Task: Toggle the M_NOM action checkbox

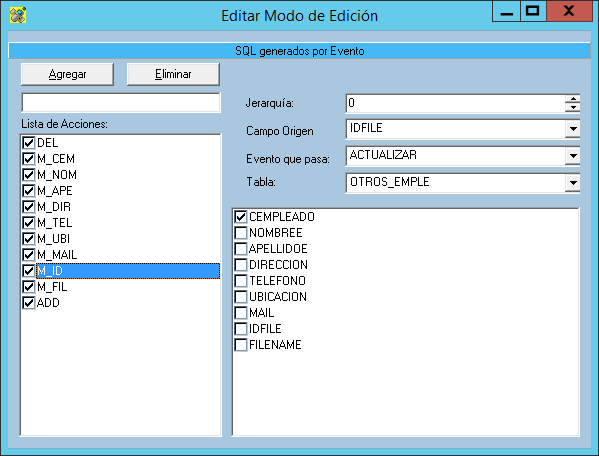Action: [29, 175]
